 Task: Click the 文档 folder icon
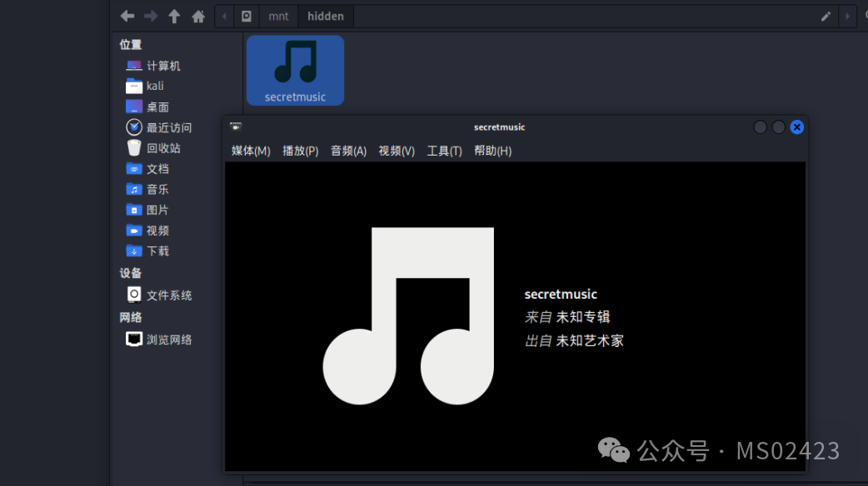click(x=134, y=168)
